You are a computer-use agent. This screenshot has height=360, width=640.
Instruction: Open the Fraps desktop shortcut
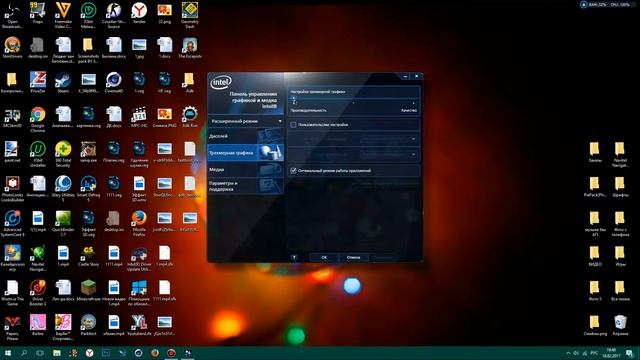(38, 13)
